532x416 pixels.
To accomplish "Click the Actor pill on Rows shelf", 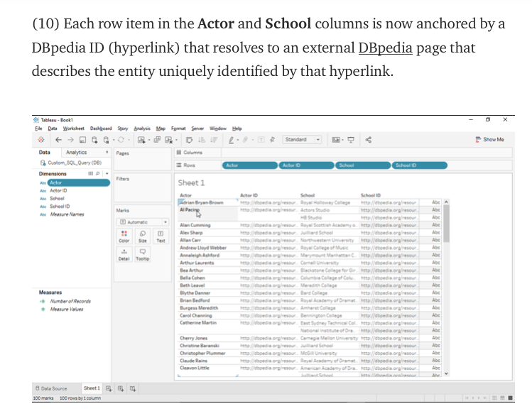I will coord(250,165).
